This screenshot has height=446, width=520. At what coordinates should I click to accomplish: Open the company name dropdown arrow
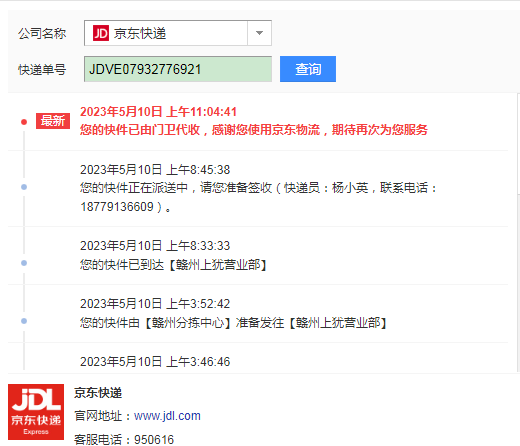click(259, 33)
